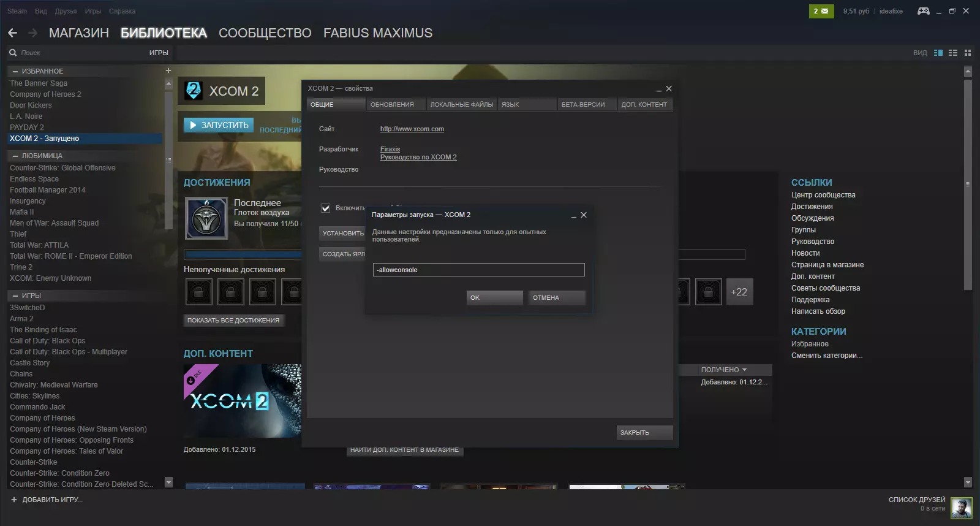Confirm launch options with OK

coord(495,298)
